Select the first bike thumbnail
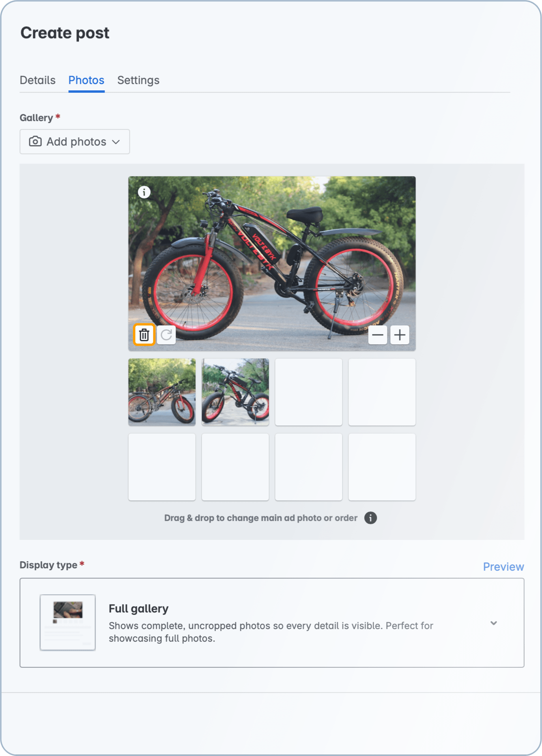This screenshot has width=542, height=756. pyautogui.click(x=162, y=392)
